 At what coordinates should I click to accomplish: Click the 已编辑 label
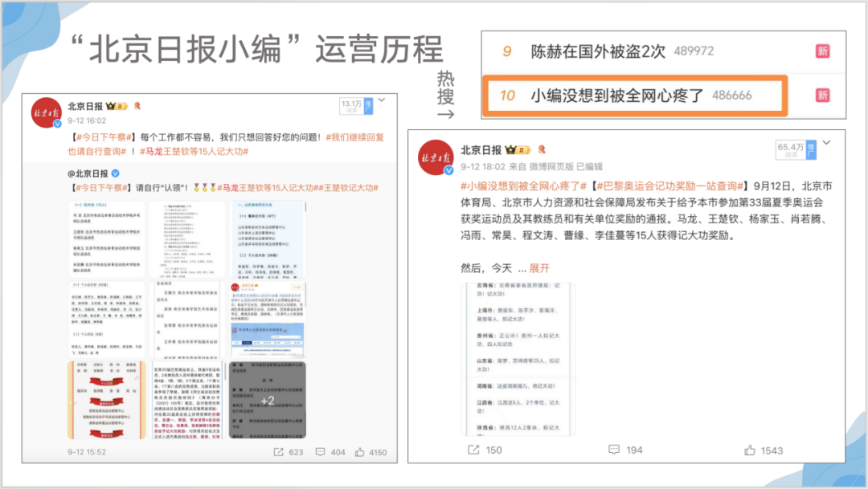pyautogui.click(x=590, y=166)
